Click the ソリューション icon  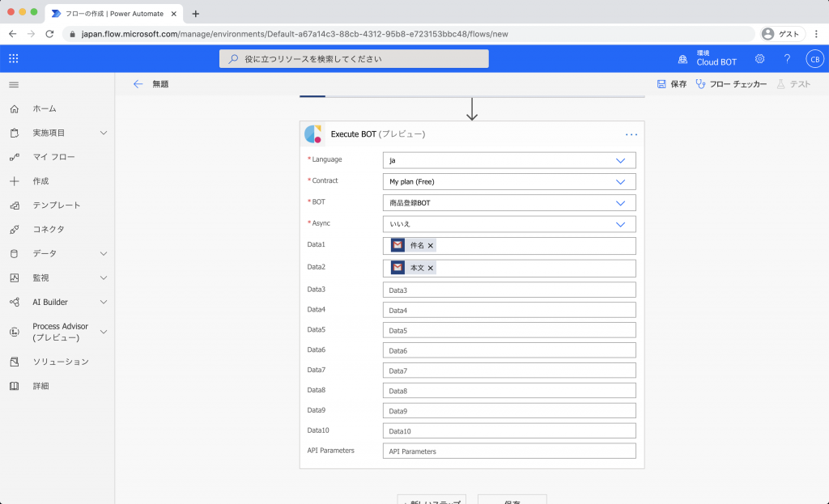pos(15,362)
